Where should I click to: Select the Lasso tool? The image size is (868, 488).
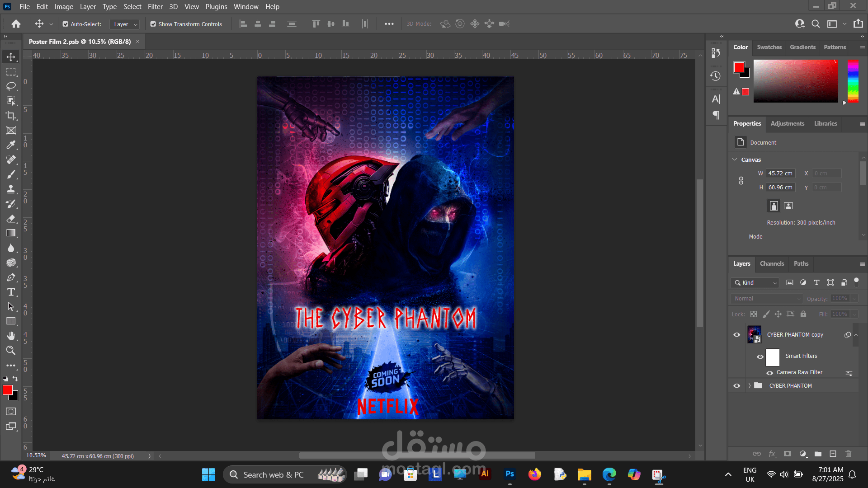11,86
